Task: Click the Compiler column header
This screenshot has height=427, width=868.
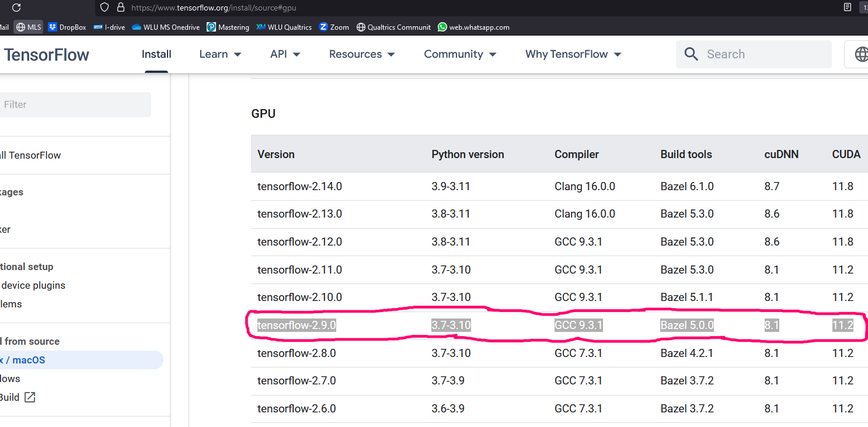Action: point(577,154)
